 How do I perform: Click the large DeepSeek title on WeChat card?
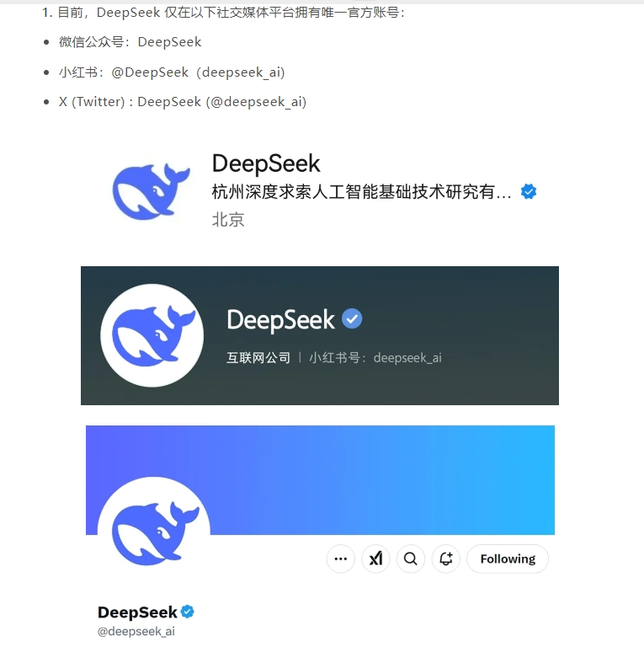266,163
